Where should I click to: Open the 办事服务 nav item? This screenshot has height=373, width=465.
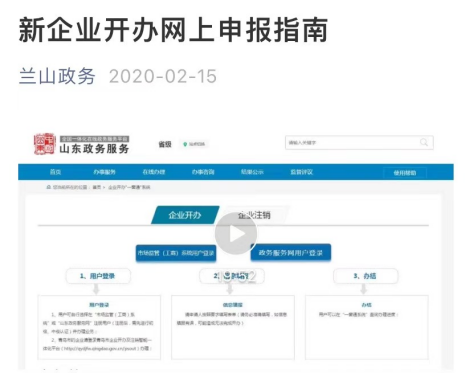[104, 172]
